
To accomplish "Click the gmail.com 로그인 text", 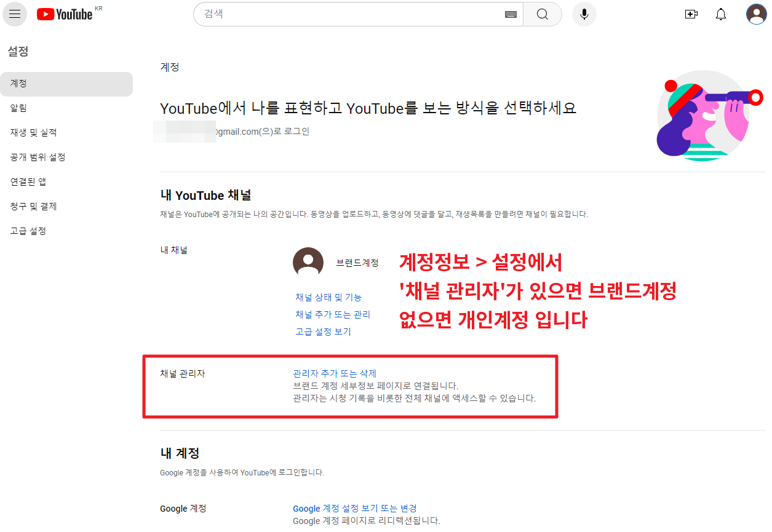I will coord(261,132).
